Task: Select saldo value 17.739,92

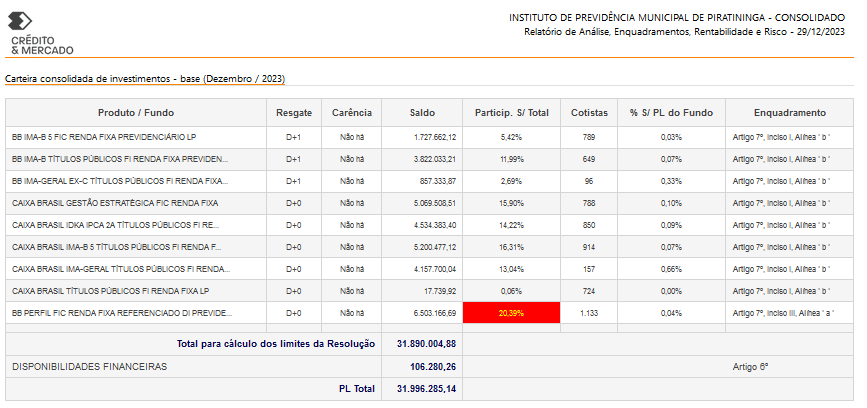Action: pos(441,291)
